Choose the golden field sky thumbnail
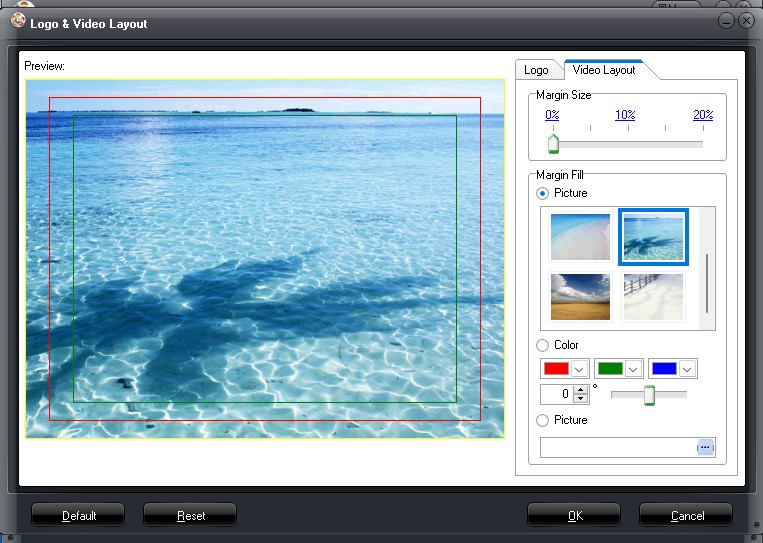Viewport: 763px width, 543px height. click(x=580, y=296)
